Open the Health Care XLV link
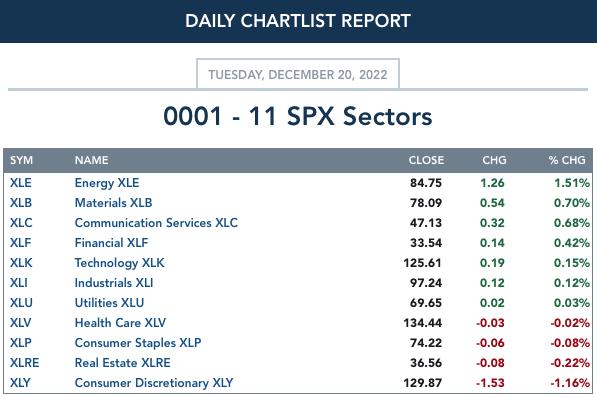597x398 pixels. coord(120,323)
